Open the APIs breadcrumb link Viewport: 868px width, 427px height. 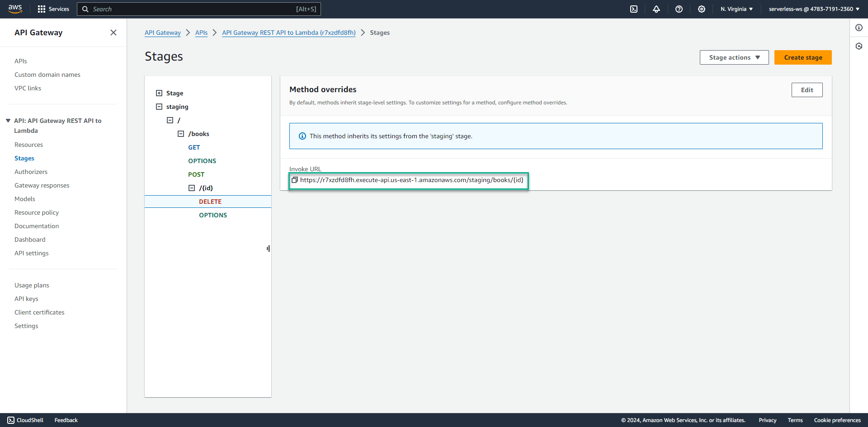[202, 33]
